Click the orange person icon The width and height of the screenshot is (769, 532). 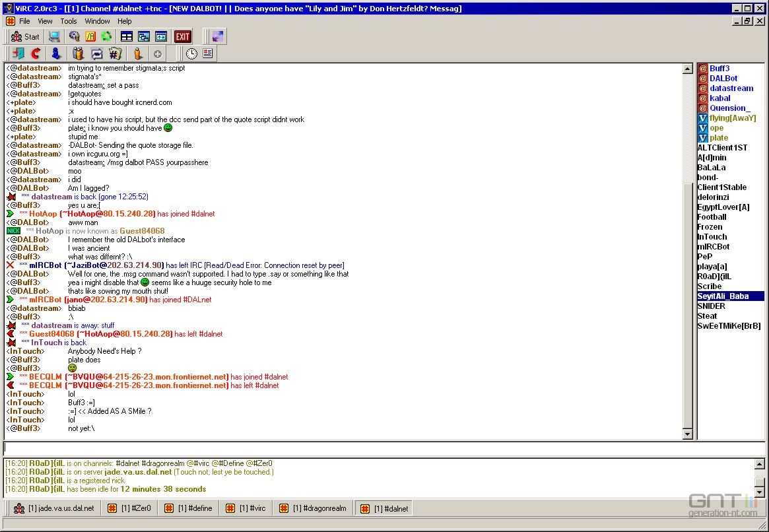[x=138, y=54]
